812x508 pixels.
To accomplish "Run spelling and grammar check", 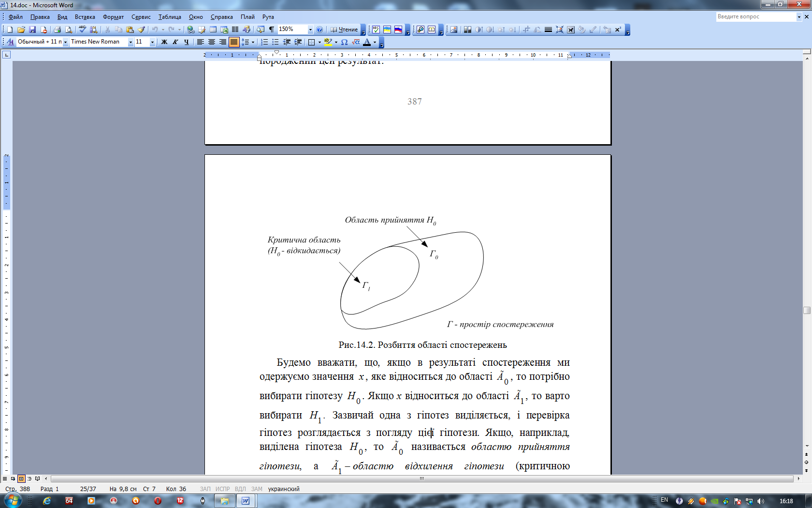I will click(x=83, y=30).
